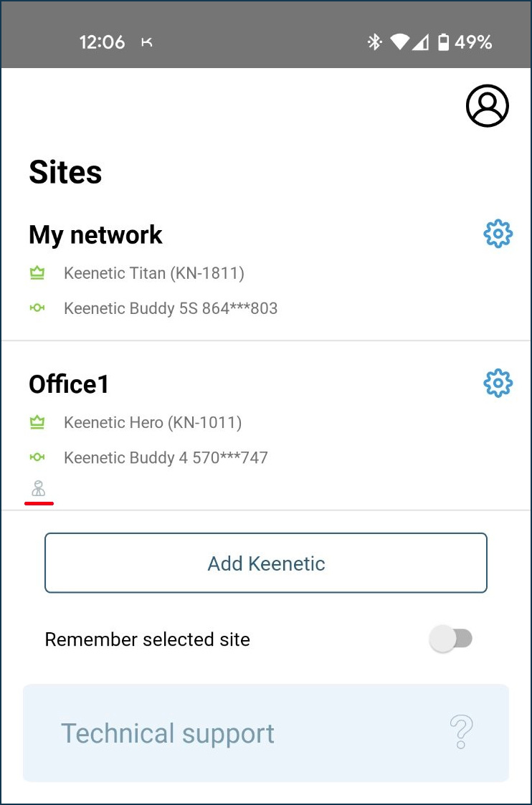Open the user account profile icon
The width and height of the screenshot is (532, 805).
coord(488,105)
